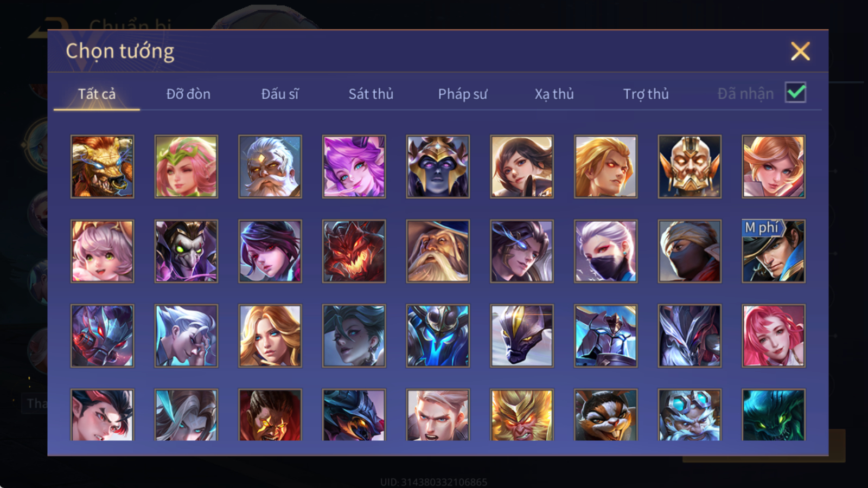Open the 'Trợ thủ' tab
The width and height of the screenshot is (868, 488).
646,94
